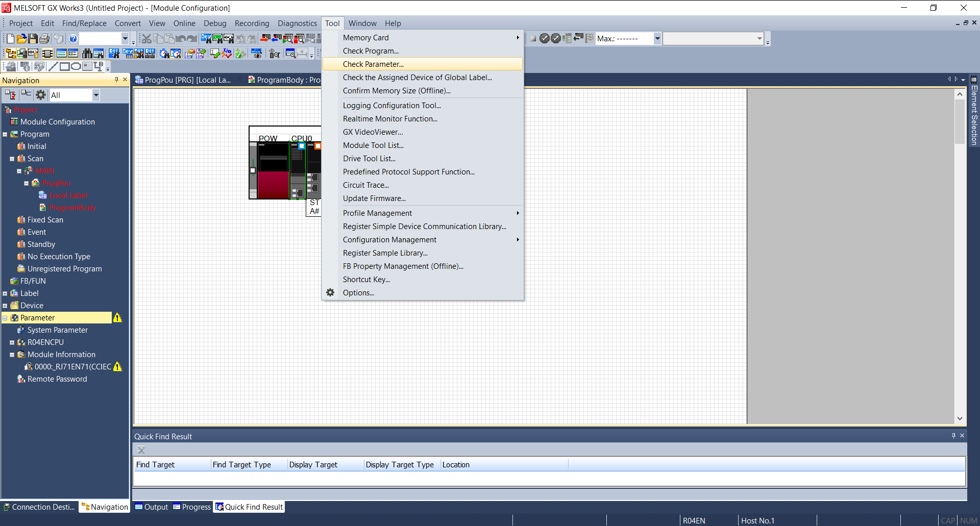
Task: Click the Read from PLC blue arrow icon
Action: pyautogui.click(x=276, y=38)
